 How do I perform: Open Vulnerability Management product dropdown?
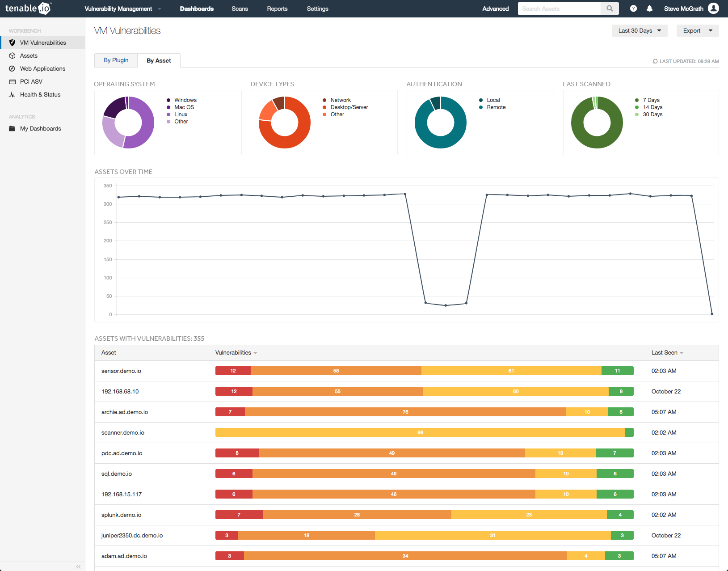(122, 8)
